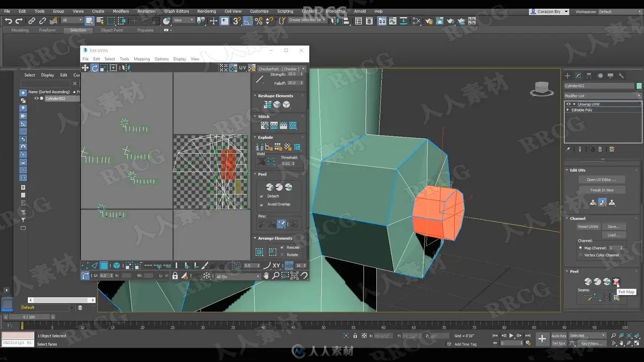The height and width of the screenshot is (362, 644).
Task: Open the Modifiers menu
Action: (120, 11)
